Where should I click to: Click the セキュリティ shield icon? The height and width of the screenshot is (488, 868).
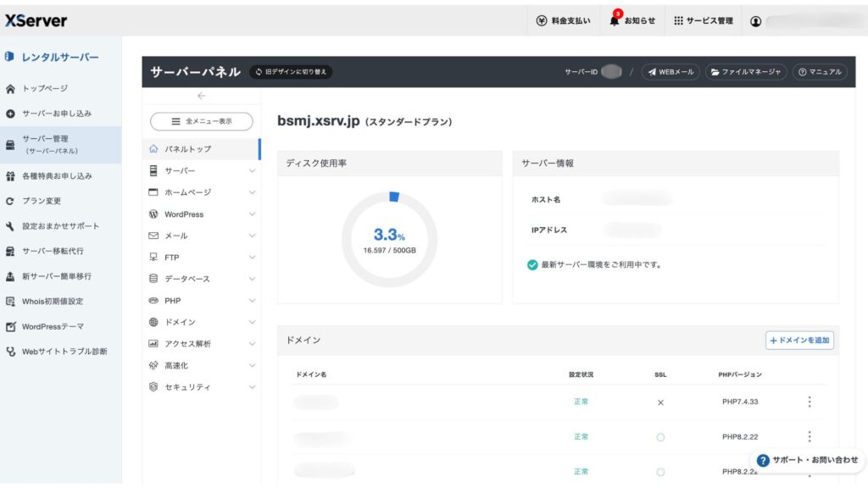point(153,386)
